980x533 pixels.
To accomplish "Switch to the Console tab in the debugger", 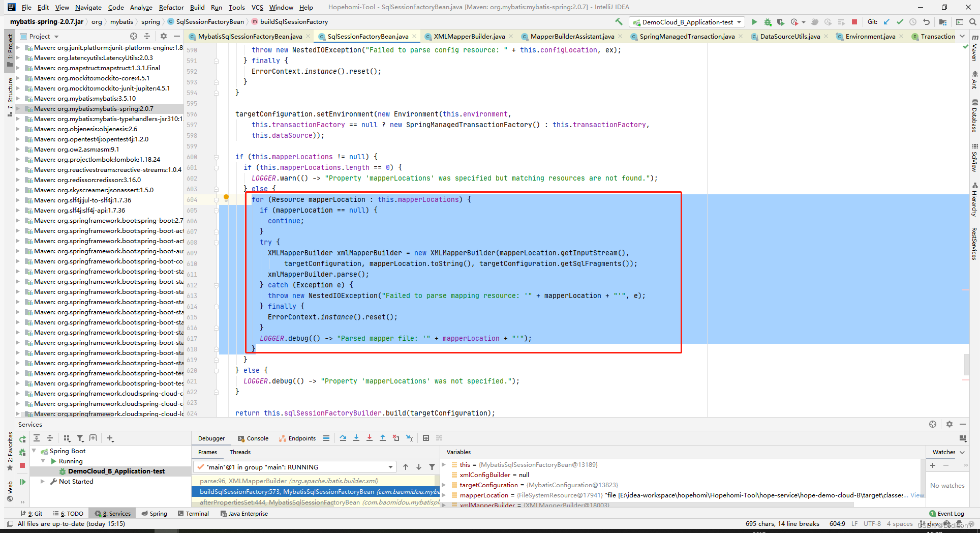I will click(253, 438).
